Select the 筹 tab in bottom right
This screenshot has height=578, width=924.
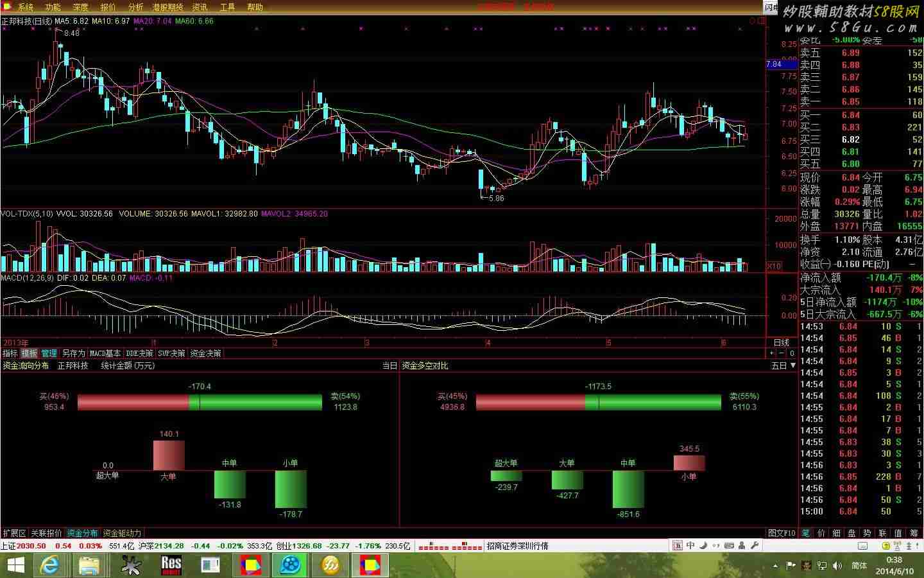click(x=914, y=533)
